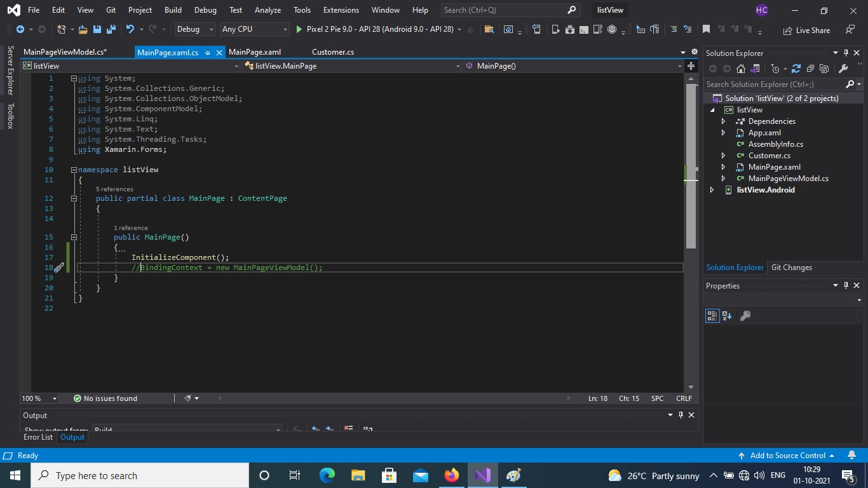Click the No issues found indicator
This screenshot has height=488, width=868.
pos(105,398)
